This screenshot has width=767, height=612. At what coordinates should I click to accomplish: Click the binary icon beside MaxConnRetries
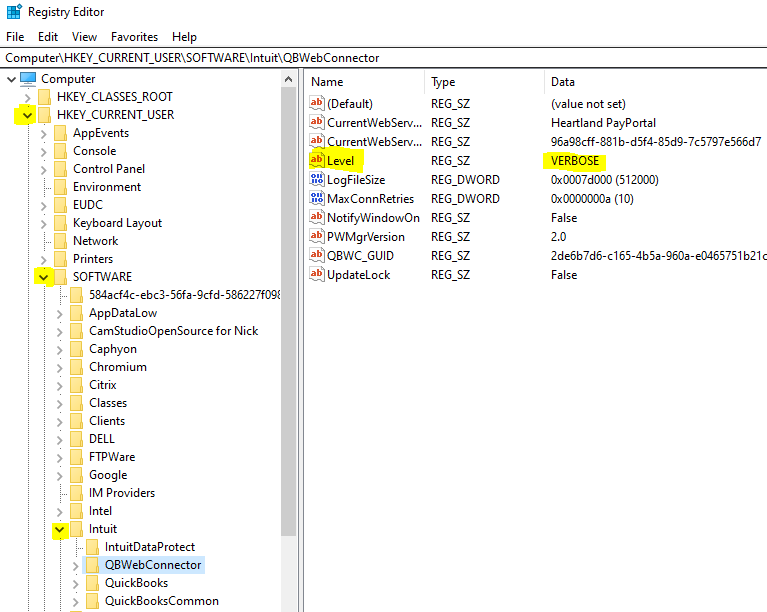(x=317, y=198)
